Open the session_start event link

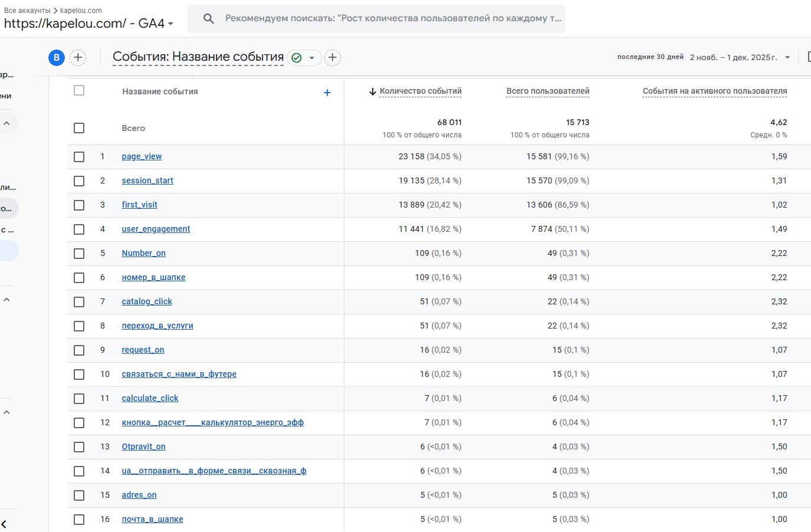[x=147, y=180]
